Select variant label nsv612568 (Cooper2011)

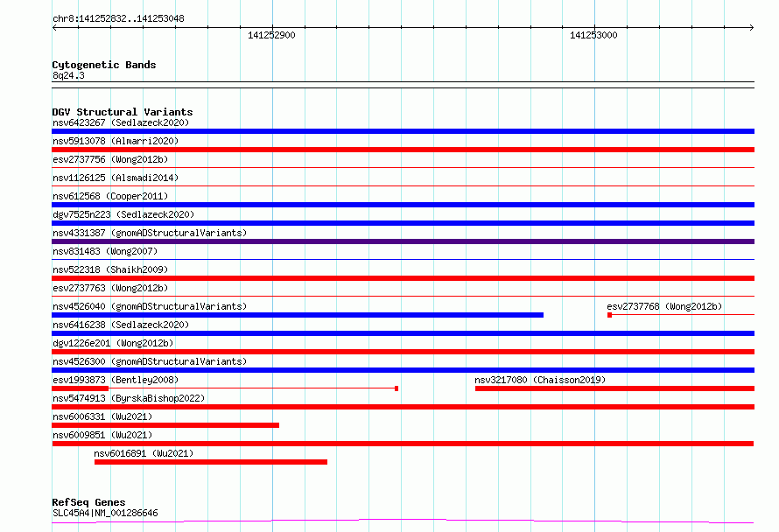[110, 196]
